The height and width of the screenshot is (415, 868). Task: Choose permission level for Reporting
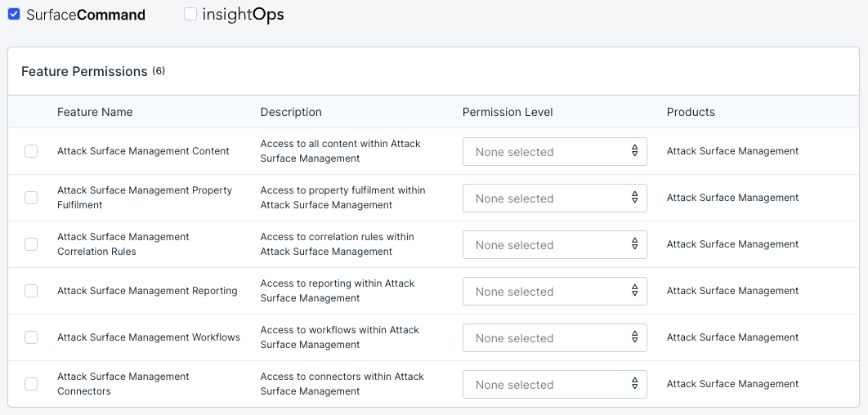[x=554, y=292]
